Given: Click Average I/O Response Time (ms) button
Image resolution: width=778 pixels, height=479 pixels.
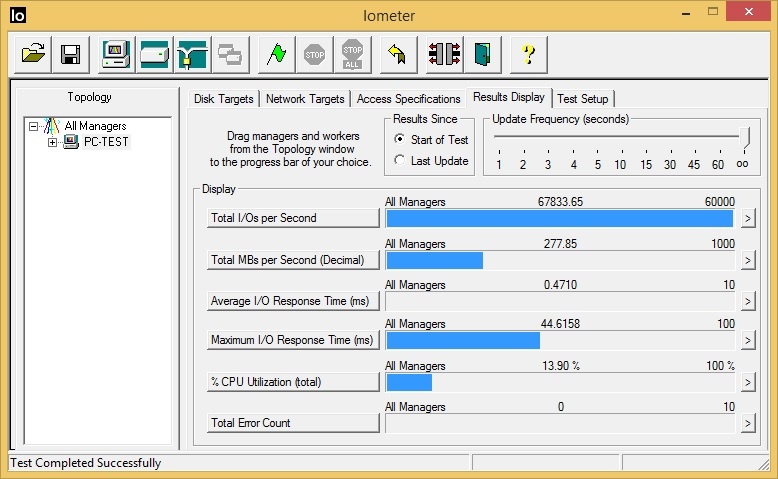Looking at the screenshot, I should click(x=293, y=301).
